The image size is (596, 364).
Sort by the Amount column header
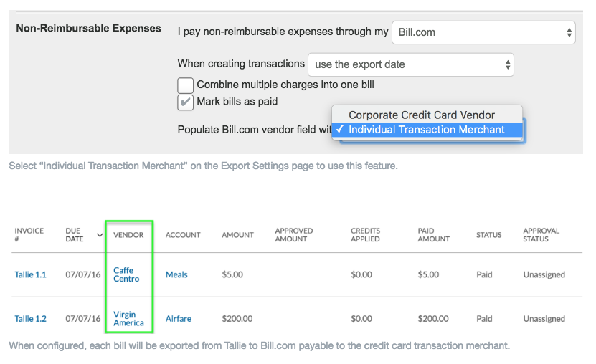coord(237,235)
